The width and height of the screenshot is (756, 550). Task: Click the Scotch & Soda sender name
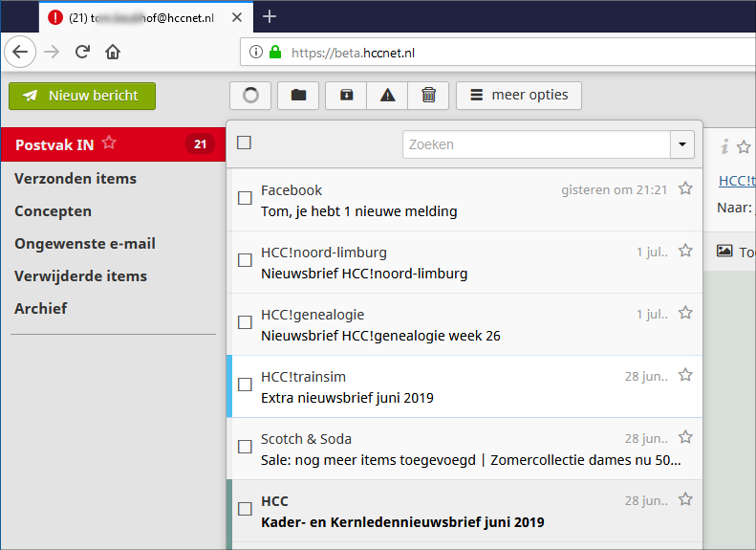tap(306, 439)
